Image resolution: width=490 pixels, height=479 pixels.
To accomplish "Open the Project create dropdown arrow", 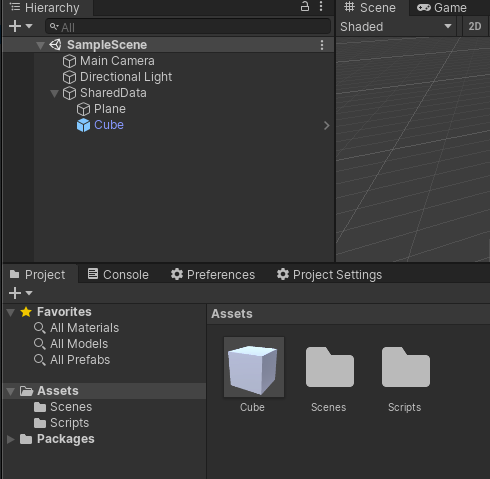I will (29, 293).
